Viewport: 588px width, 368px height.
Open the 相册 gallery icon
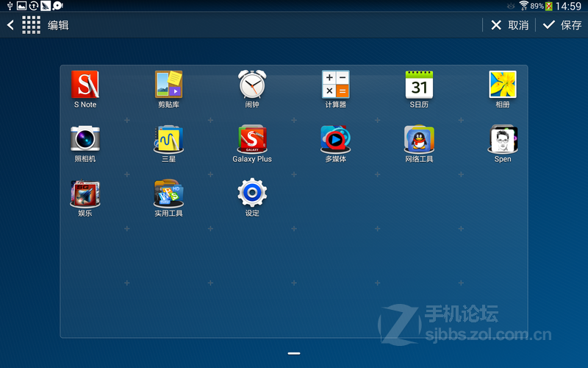[x=503, y=85]
